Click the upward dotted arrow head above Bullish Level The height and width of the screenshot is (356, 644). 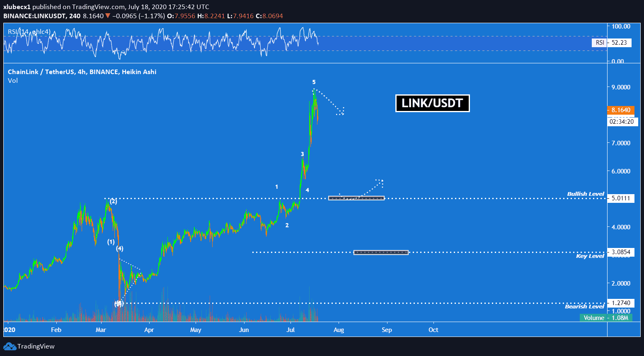pos(380,181)
